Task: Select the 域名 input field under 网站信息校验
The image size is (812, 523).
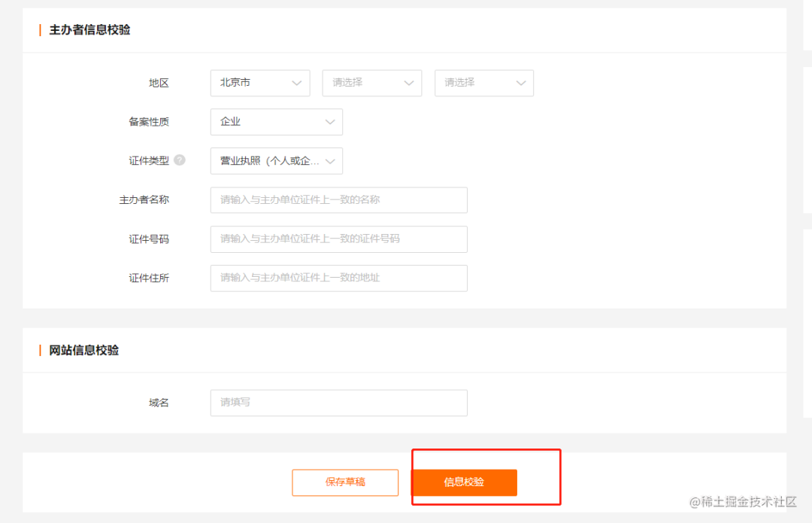Action: click(338, 403)
